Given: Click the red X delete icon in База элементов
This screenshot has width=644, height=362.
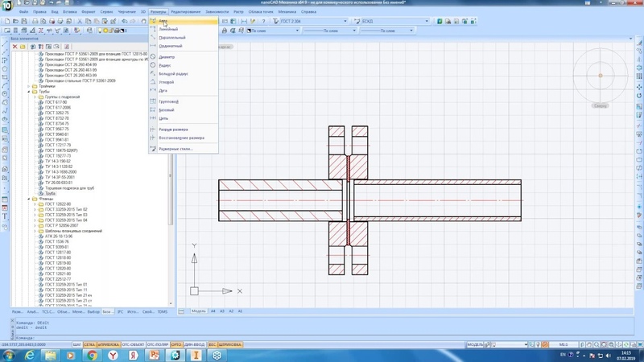Looking at the screenshot, I should 14,47.
